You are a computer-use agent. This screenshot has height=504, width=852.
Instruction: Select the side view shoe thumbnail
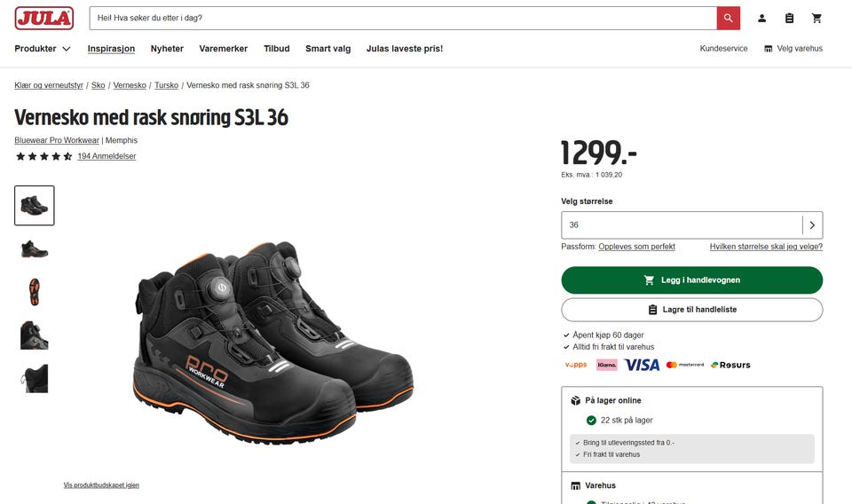[35, 249]
